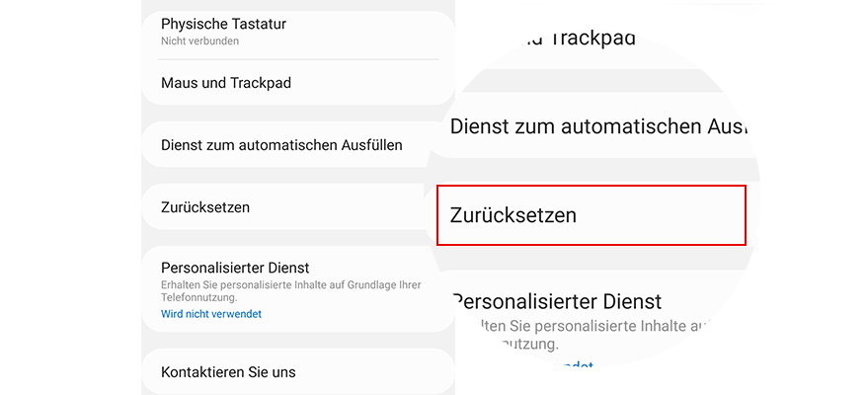Follow the blue 'Wird nicht verwendet' link
This screenshot has height=395, width=868.
point(210,314)
